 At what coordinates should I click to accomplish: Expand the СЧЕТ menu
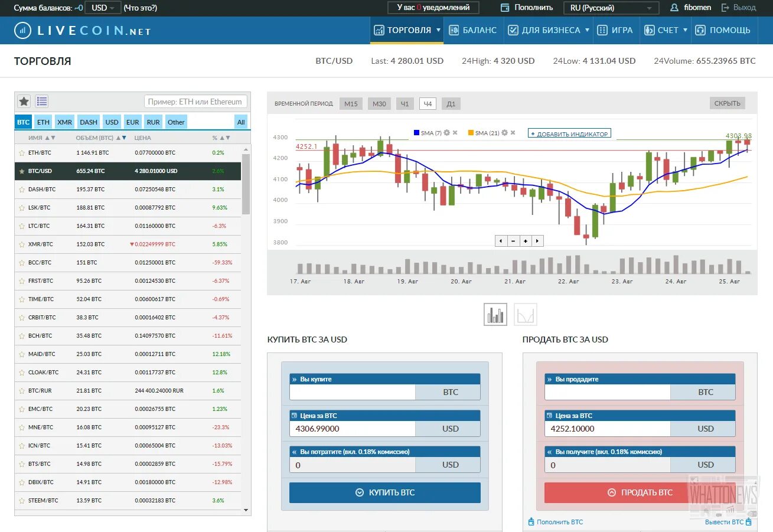tap(666, 30)
